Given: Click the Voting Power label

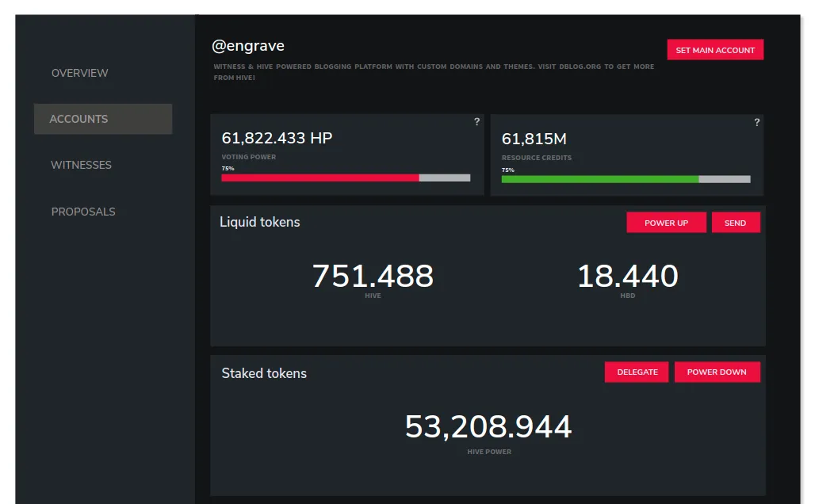Looking at the screenshot, I should (x=248, y=157).
